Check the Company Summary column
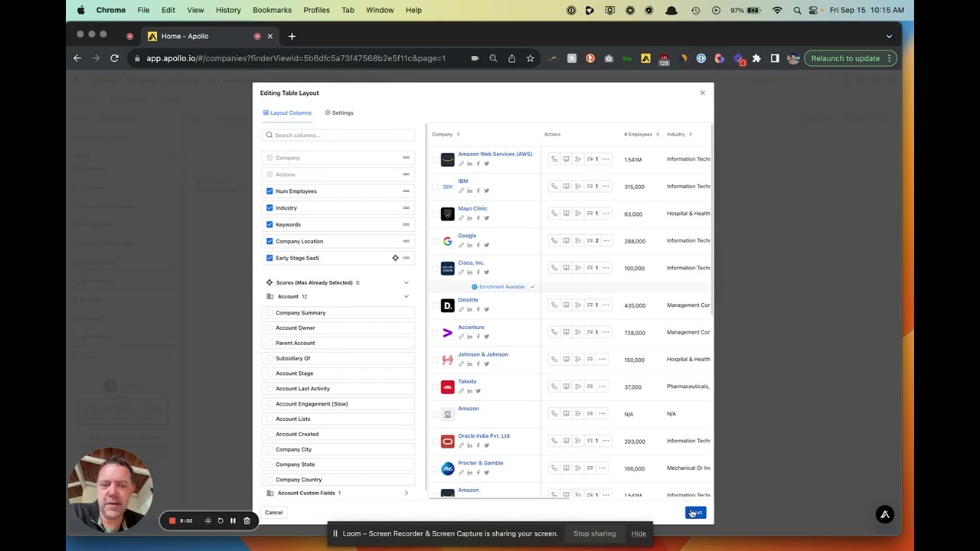Image resolution: width=980 pixels, height=551 pixels. (x=269, y=312)
